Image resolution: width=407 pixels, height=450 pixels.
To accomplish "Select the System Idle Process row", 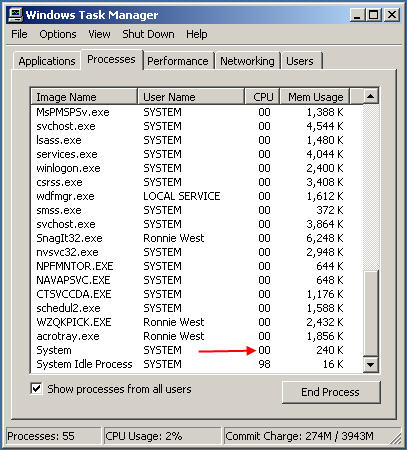I will pos(196,364).
